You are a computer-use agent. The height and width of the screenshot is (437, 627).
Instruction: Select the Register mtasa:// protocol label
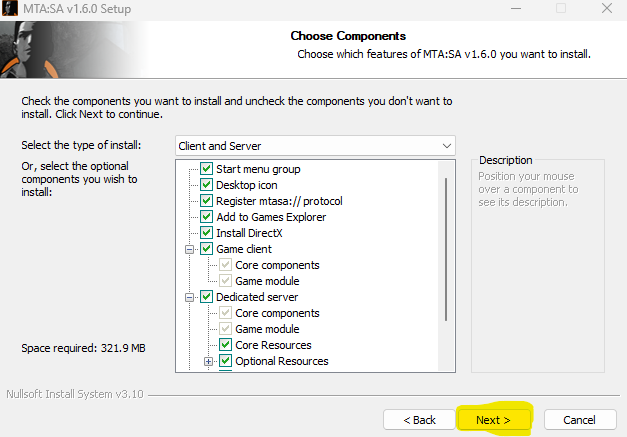pyautogui.click(x=280, y=201)
